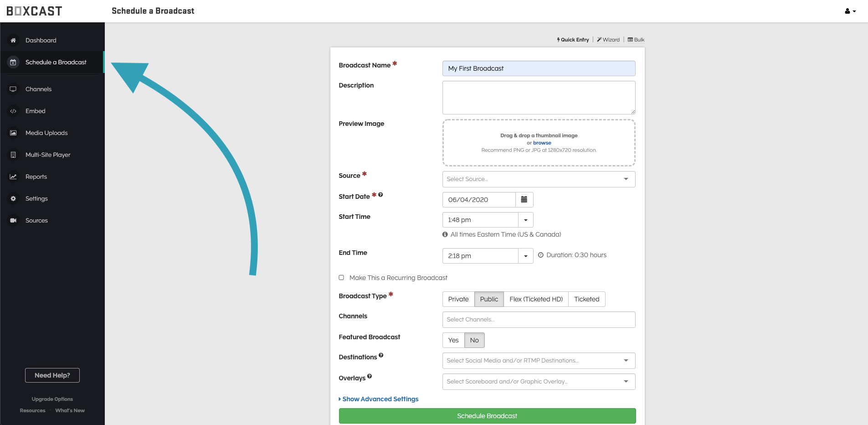Expand the Start Time dropdown arrow
Viewport: 868px width, 425px height.
525,220
